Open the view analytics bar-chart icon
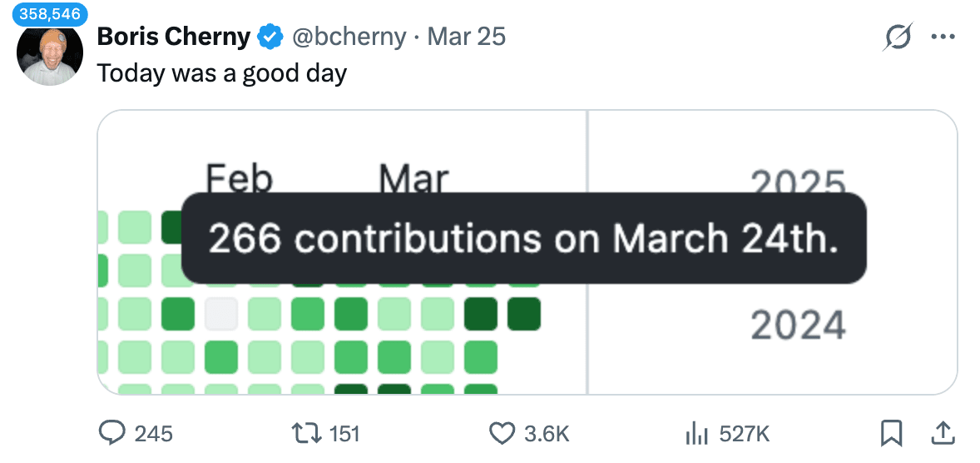 click(695, 433)
